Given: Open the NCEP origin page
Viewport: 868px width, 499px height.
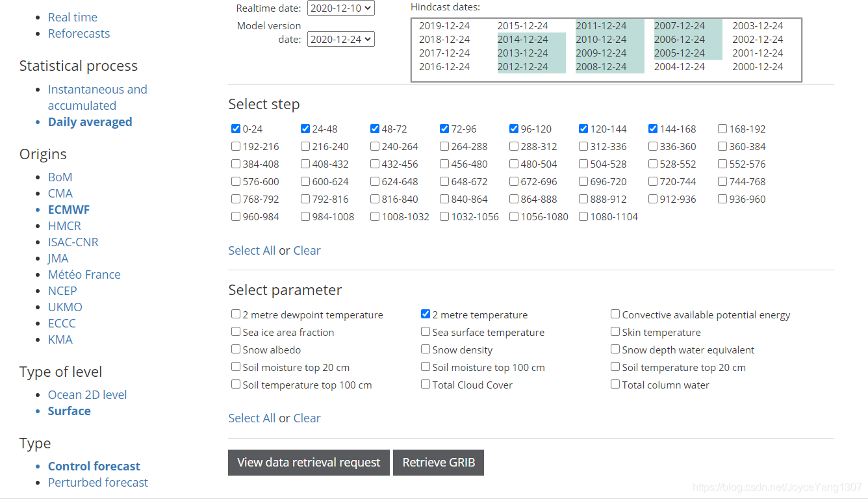Looking at the screenshot, I should (x=62, y=290).
